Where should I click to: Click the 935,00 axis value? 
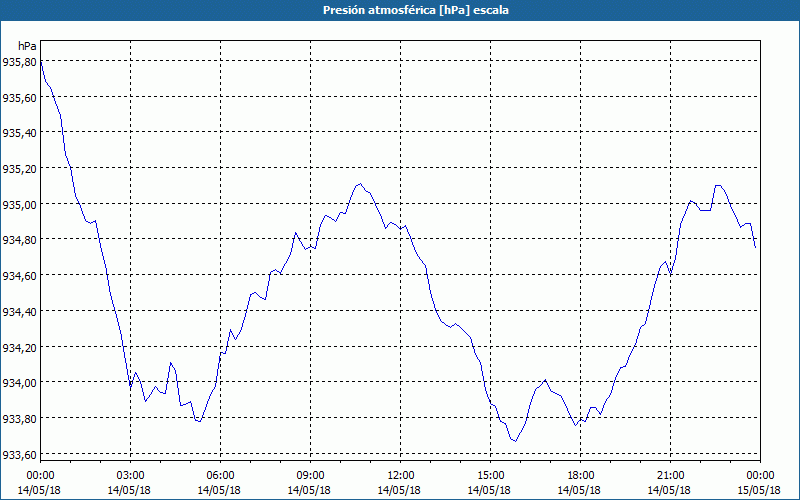(19, 205)
